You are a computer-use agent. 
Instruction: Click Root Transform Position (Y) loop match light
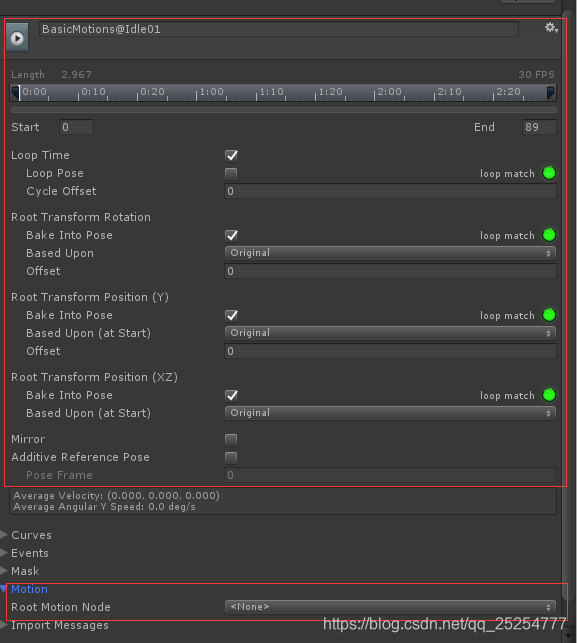549,315
